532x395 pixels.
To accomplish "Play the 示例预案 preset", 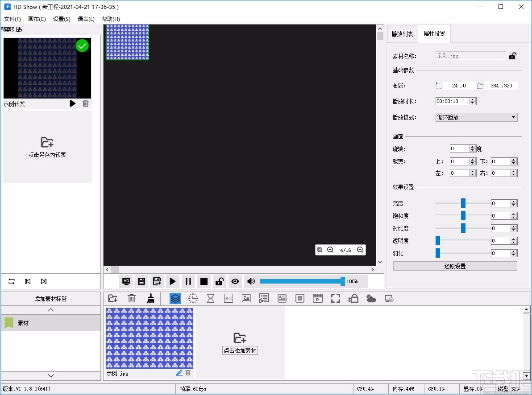I will coord(73,103).
